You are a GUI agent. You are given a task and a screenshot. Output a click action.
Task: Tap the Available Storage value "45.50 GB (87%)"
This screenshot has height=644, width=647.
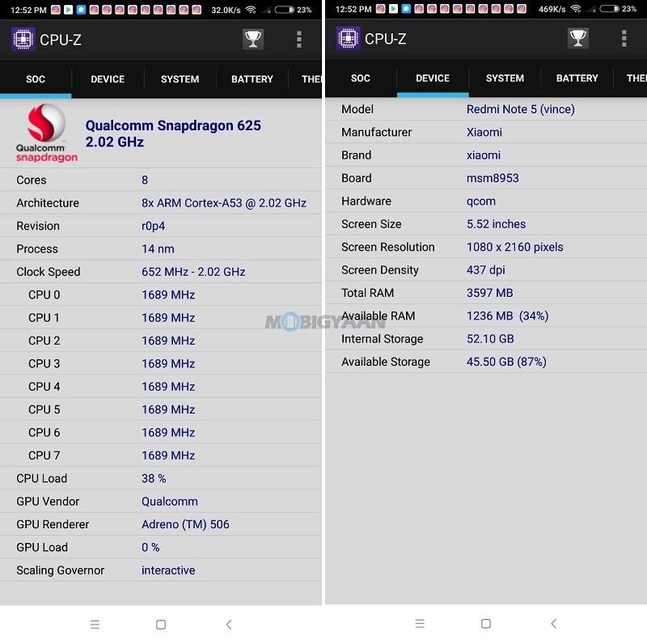point(507,362)
